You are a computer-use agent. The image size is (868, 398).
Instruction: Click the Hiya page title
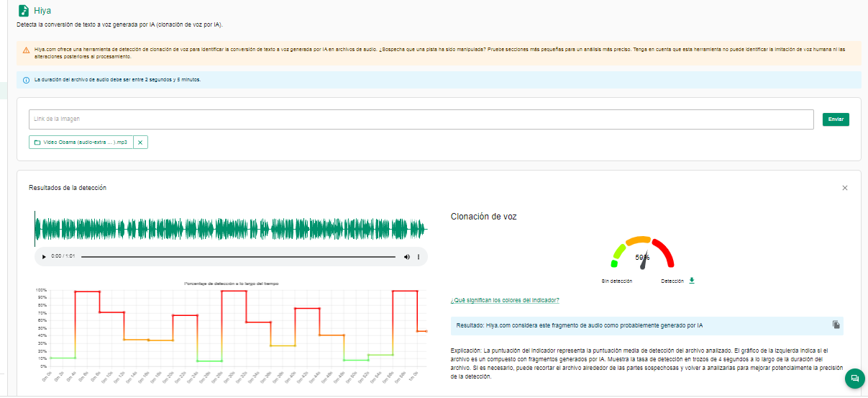[x=42, y=11]
